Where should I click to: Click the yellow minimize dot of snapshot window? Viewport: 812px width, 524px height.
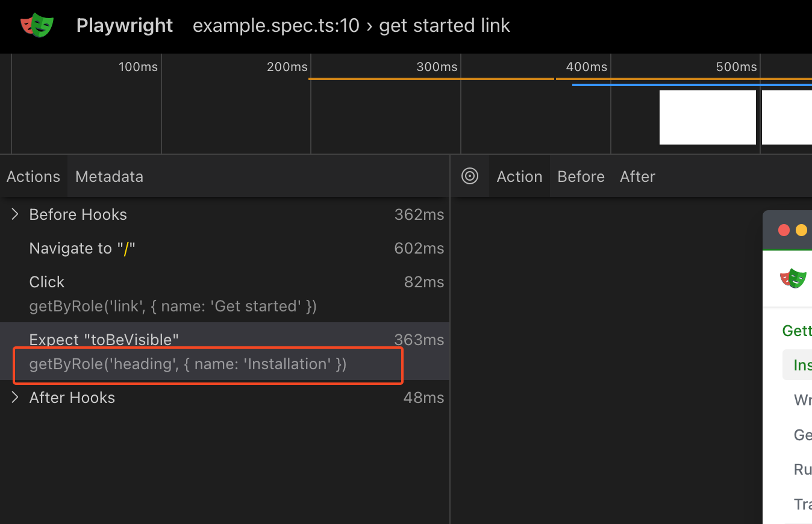pyautogui.click(x=801, y=230)
